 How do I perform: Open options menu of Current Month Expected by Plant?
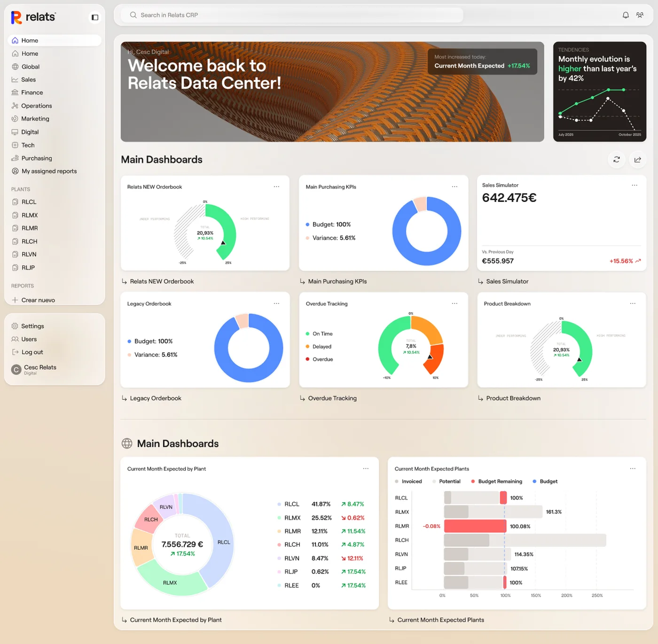366,468
